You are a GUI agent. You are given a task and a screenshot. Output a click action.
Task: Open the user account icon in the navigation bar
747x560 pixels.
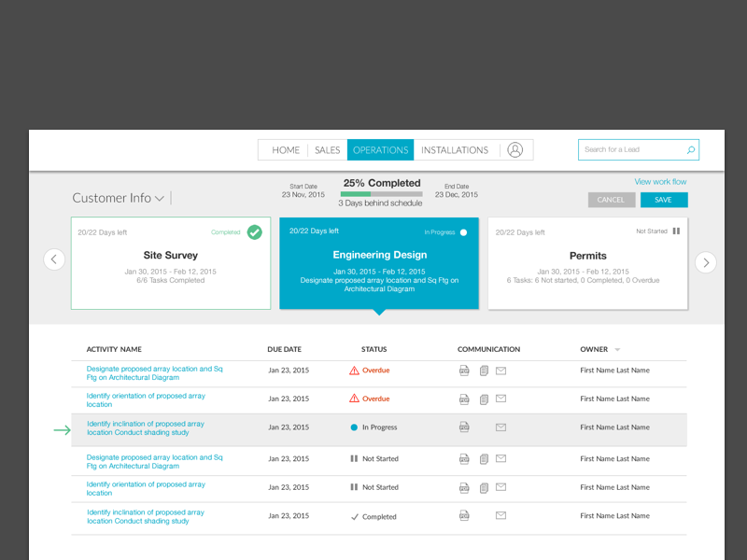point(515,149)
